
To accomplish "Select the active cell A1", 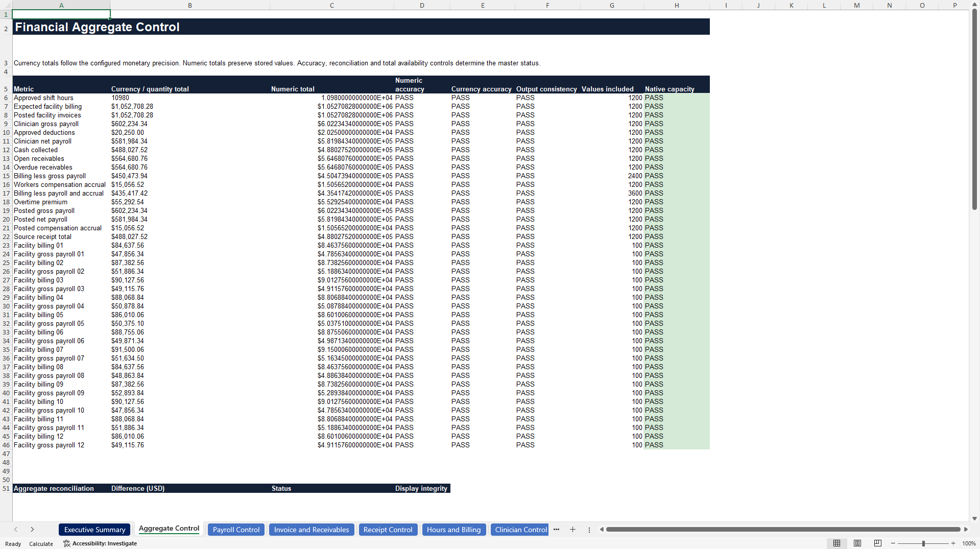I will (x=61, y=14).
